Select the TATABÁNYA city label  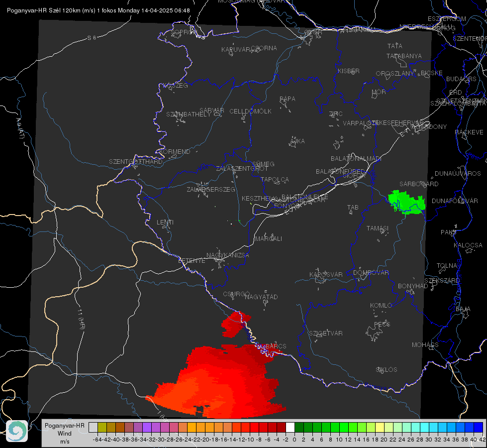[x=404, y=56]
